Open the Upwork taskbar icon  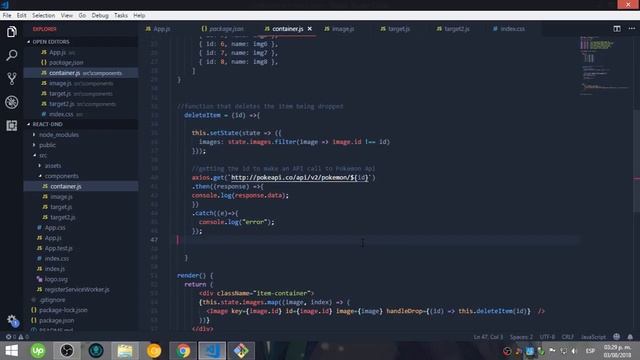(x=38, y=351)
